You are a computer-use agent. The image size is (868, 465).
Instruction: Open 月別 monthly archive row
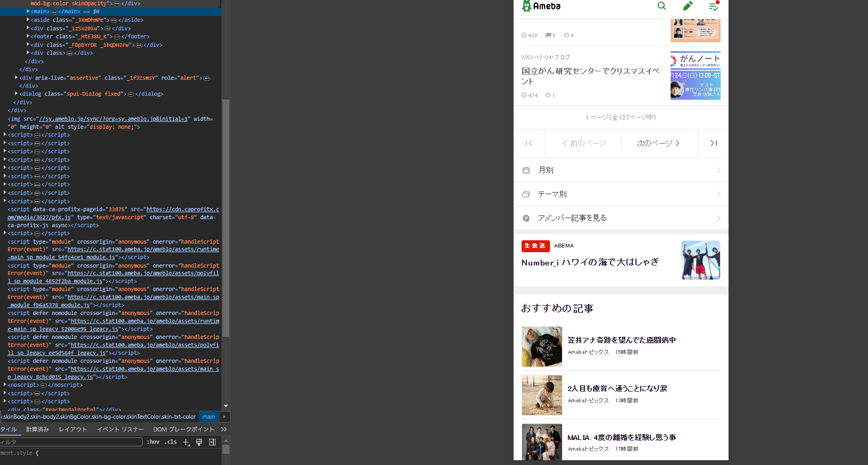point(621,170)
